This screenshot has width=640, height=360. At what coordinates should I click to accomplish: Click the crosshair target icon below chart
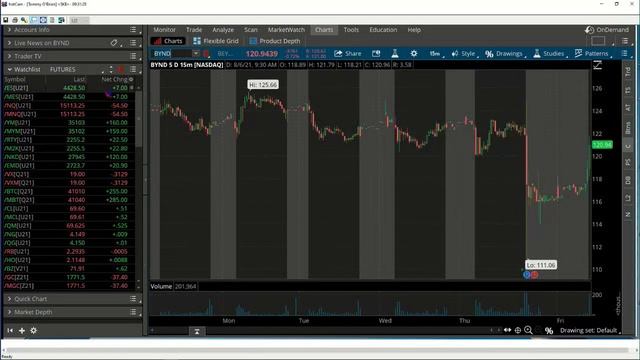[518, 330]
